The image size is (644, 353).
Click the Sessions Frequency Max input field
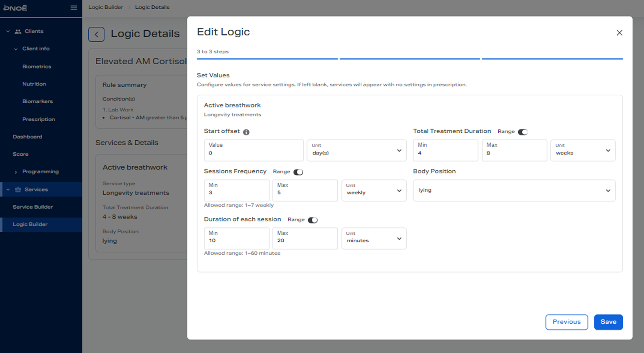pos(305,190)
